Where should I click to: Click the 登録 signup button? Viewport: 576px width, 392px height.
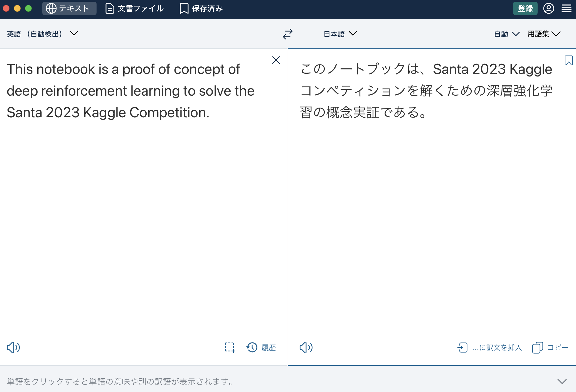point(525,8)
